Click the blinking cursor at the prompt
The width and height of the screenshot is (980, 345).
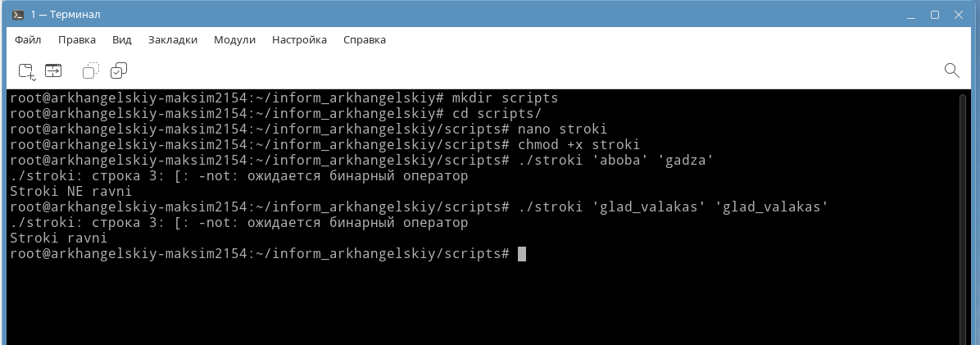[522, 254]
